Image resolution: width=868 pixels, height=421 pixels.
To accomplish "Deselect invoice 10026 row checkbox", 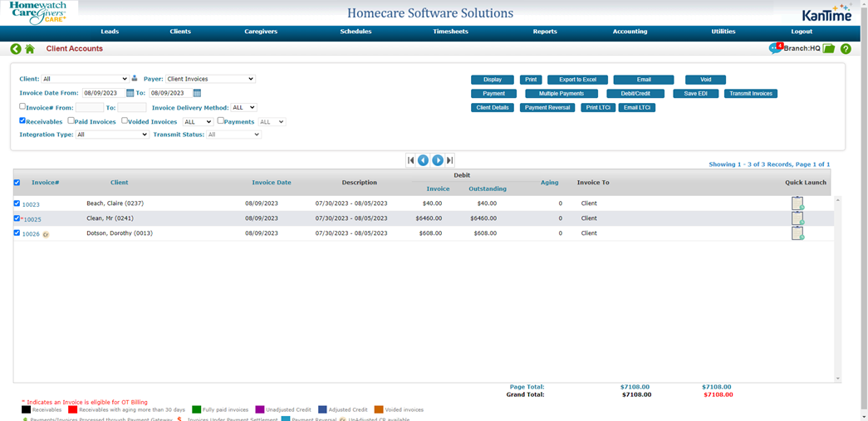I will (x=17, y=233).
